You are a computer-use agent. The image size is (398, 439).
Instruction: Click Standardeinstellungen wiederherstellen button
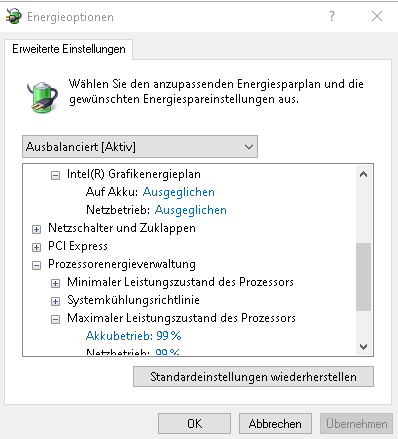pyautogui.click(x=253, y=377)
